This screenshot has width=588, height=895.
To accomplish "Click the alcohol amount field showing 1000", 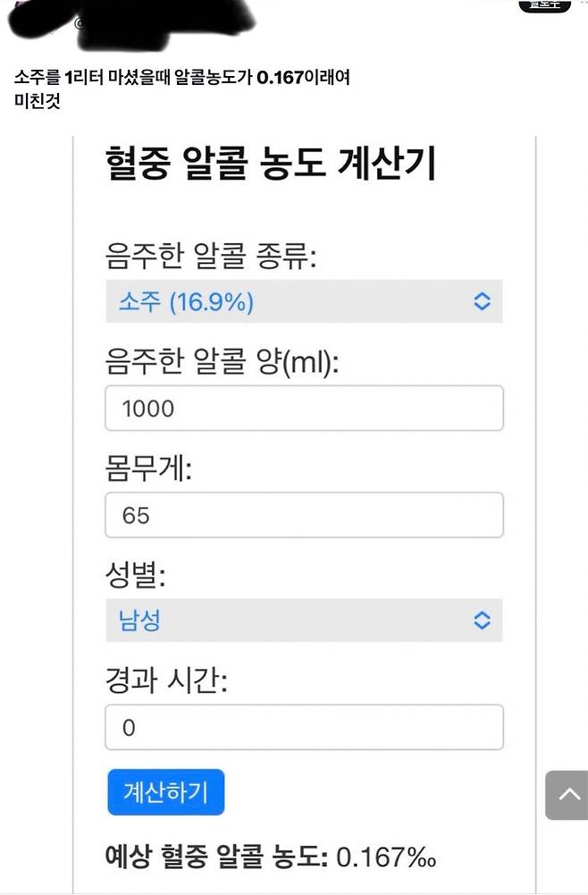I will [304, 407].
